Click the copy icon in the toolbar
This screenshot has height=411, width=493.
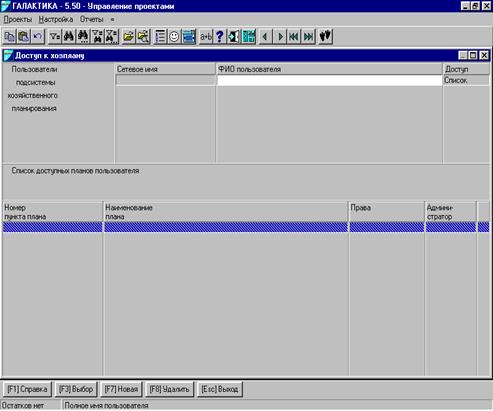pos(10,36)
